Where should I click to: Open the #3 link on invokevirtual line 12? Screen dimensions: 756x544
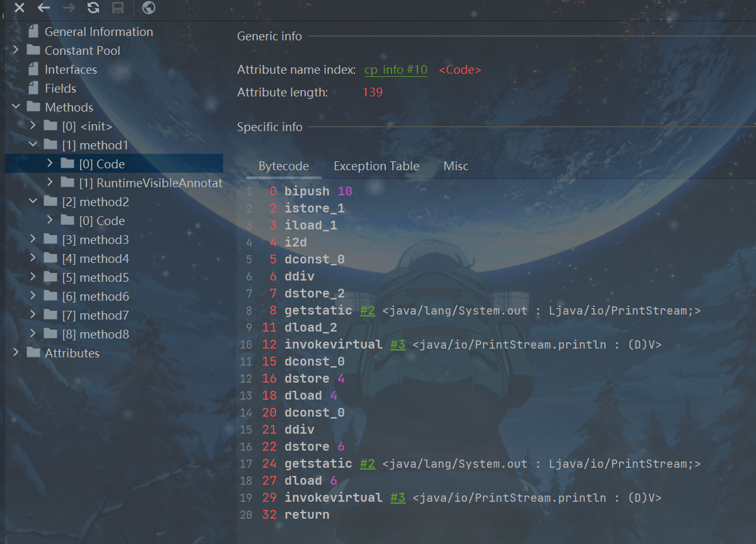click(x=397, y=345)
